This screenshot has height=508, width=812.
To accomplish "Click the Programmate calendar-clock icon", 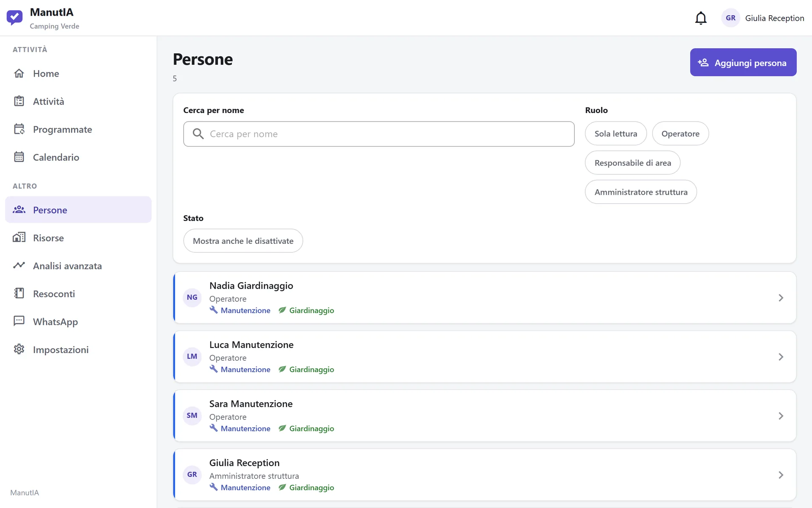I will (19, 129).
